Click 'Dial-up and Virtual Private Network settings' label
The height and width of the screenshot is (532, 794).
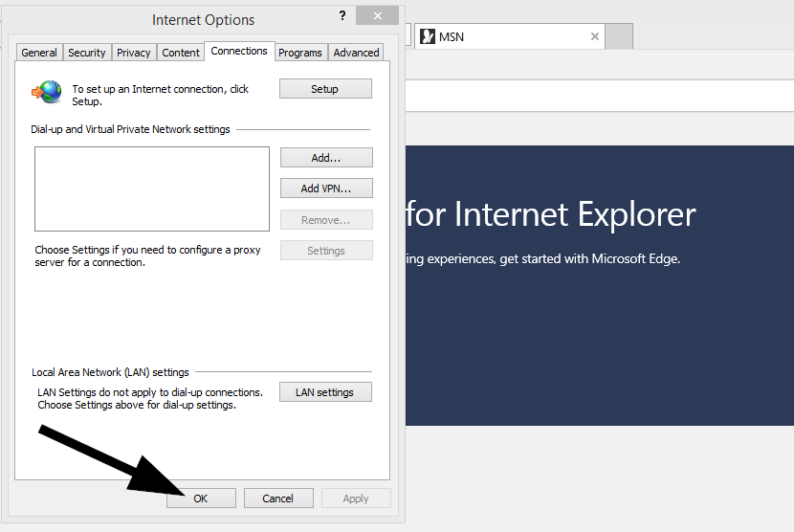[x=130, y=129]
